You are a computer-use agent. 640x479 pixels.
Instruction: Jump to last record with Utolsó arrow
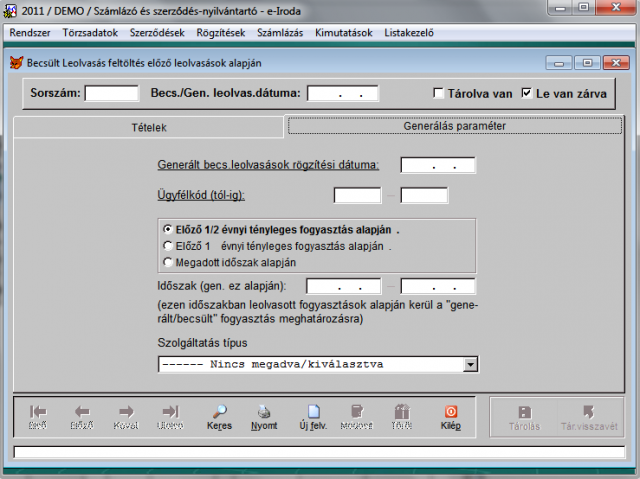point(170,411)
